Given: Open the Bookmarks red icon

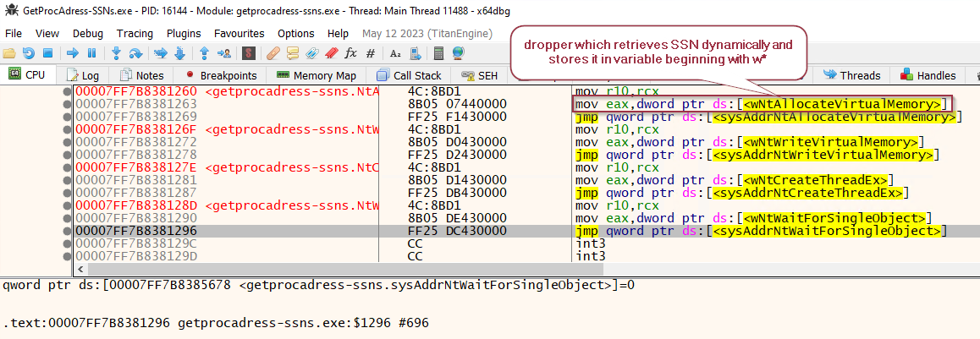Looking at the screenshot, I should 331,54.
